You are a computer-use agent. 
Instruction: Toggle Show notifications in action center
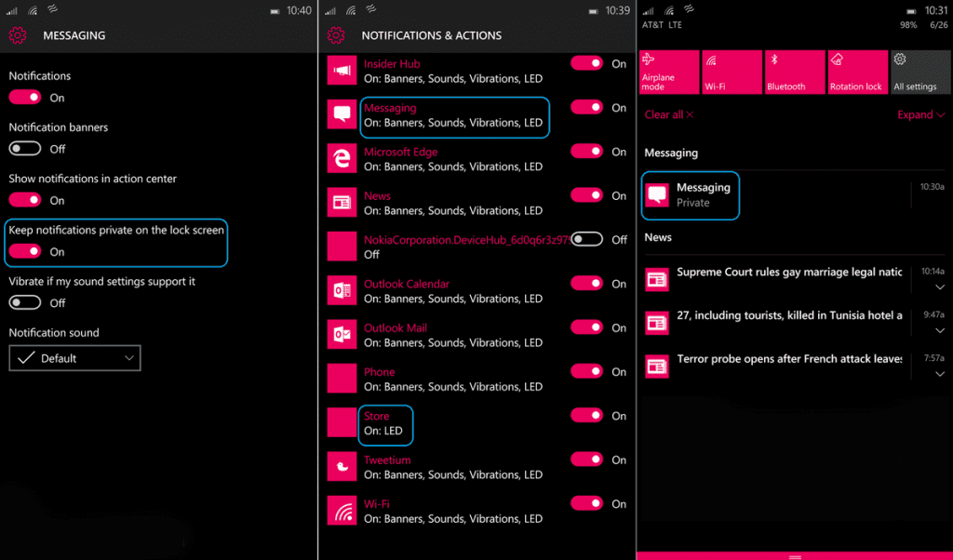(25, 200)
